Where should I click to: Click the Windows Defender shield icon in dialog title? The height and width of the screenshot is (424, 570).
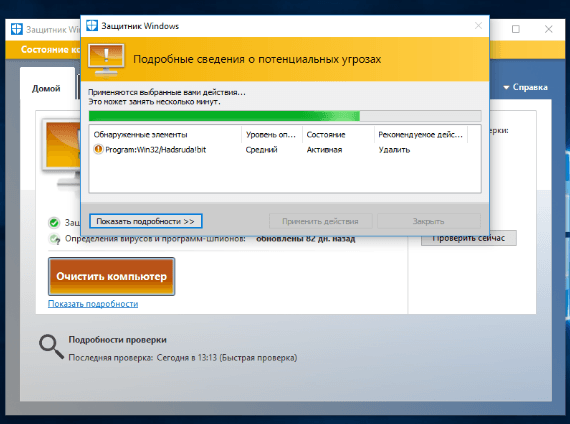92,26
